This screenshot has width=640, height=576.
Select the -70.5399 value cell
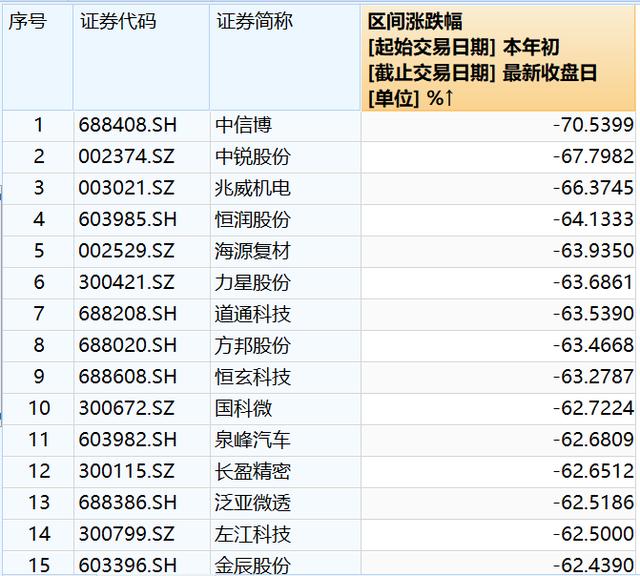click(x=499, y=125)
